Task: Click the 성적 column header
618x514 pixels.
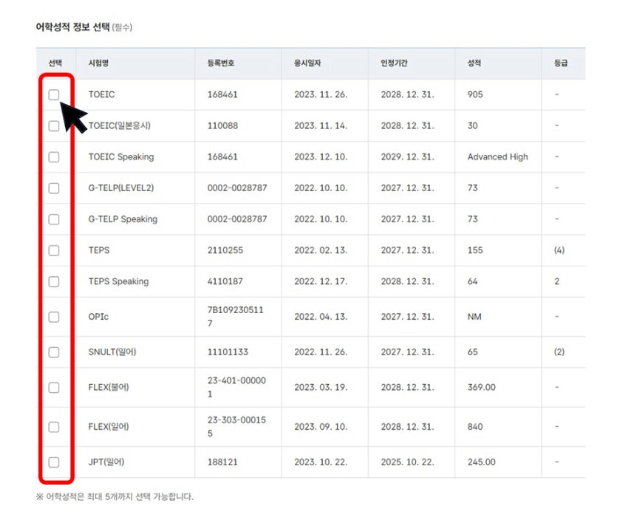Action: coord(474,63)
